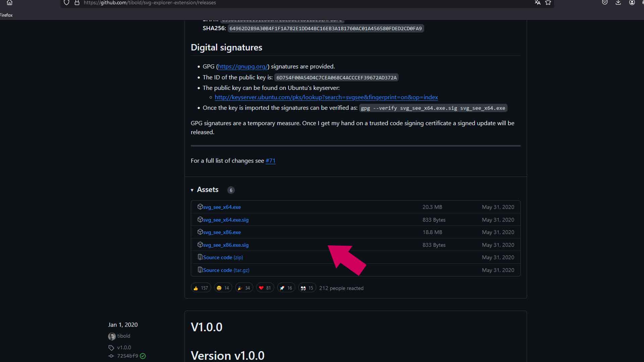Click the party popper reaction with 34
The image size is (644, 362).
coord(244,288)
